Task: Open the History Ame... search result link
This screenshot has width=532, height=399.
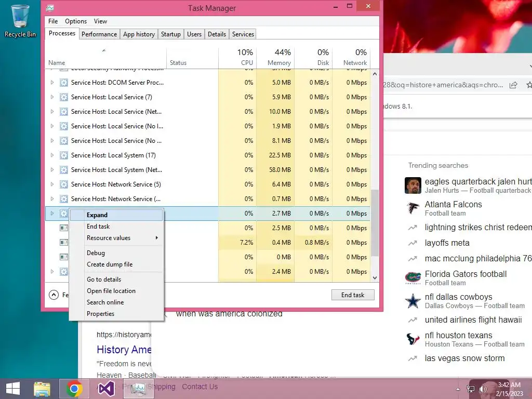Action: point(124,350)
